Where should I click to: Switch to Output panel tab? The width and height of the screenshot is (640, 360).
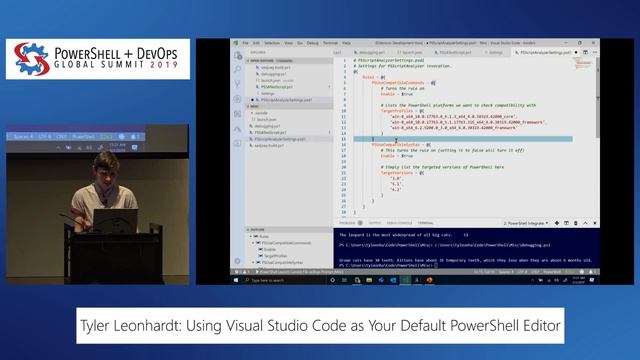click(x=374, y=223)
